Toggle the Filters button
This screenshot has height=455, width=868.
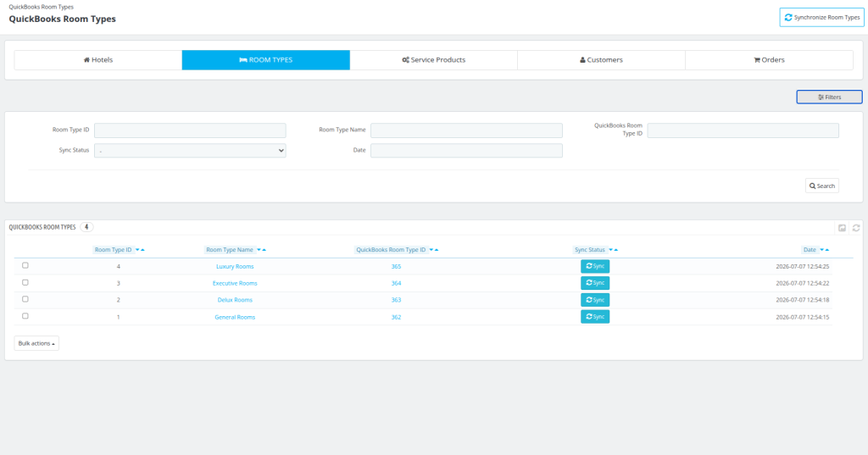click(x=829, y=97)
